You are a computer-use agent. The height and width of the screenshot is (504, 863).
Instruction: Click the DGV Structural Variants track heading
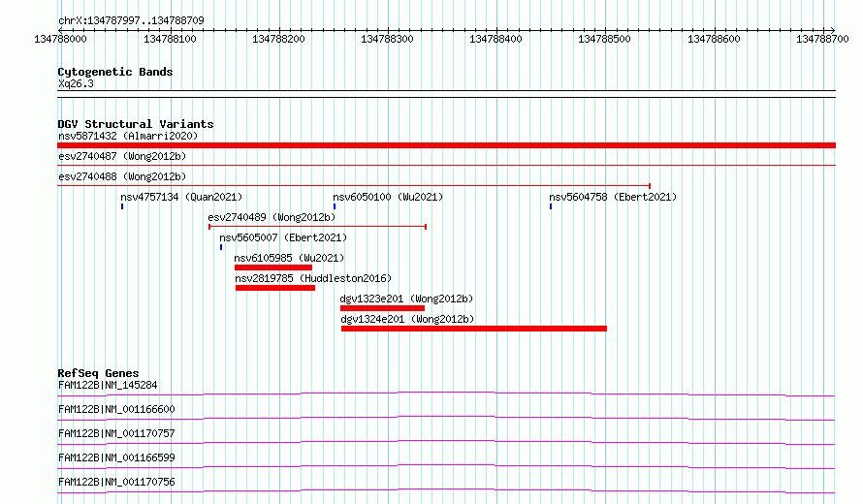click(136, 124)
